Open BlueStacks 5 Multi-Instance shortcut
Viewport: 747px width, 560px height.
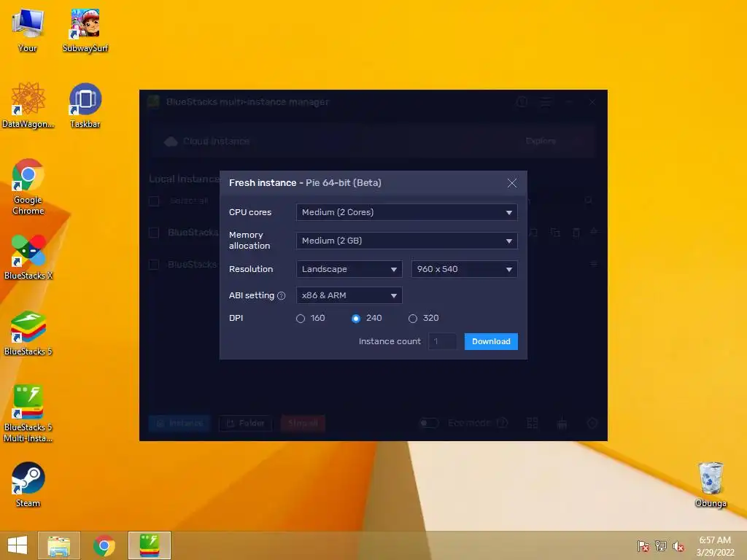pyautogui.click(x=28, y=413)
